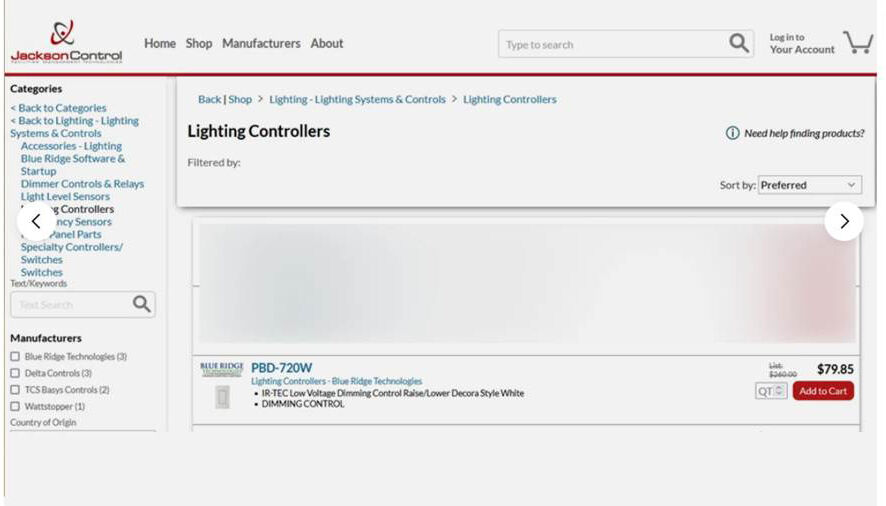This screenshot has width=886, height=506.
Task: Tick the TCS Basys Controls checkbox
Action: (15, 390)
